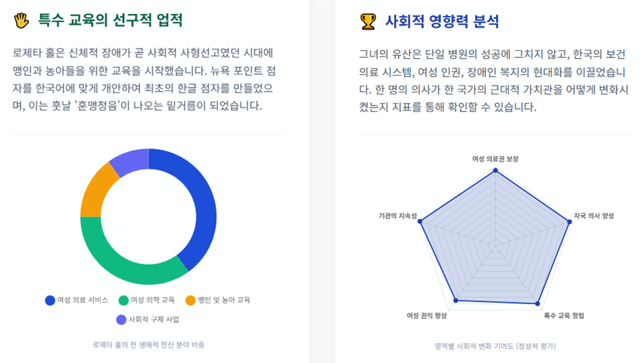Click the 기관의 지속성 radar data point
The height and width of the screenshot is (363, 644).
tap(419, 222)
